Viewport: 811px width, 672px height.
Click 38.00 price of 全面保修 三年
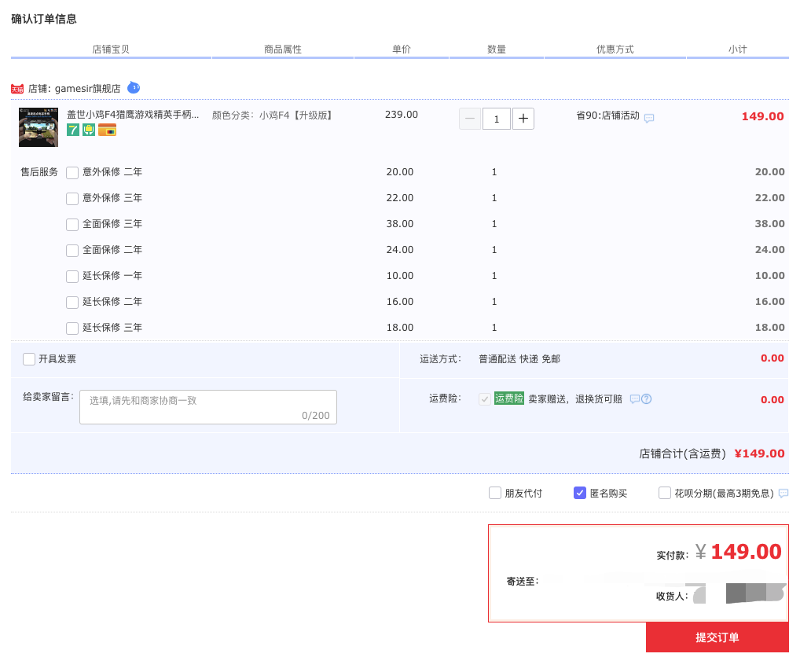(400, 223)
